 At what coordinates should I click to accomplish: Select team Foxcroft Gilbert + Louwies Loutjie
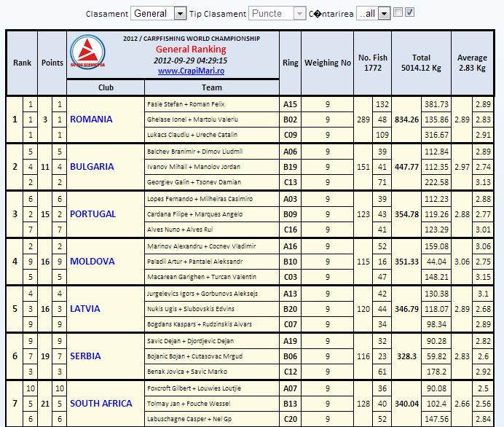click(194, 388)
